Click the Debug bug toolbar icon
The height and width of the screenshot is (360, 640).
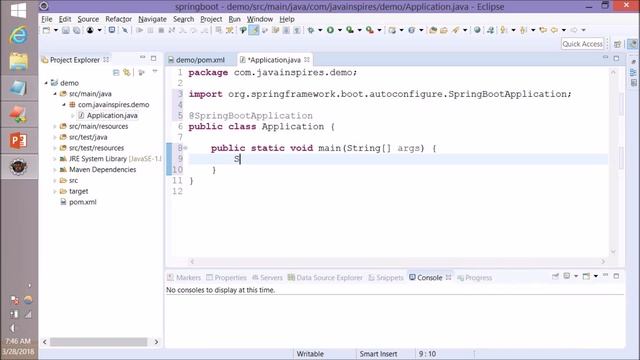coord(311,30)
